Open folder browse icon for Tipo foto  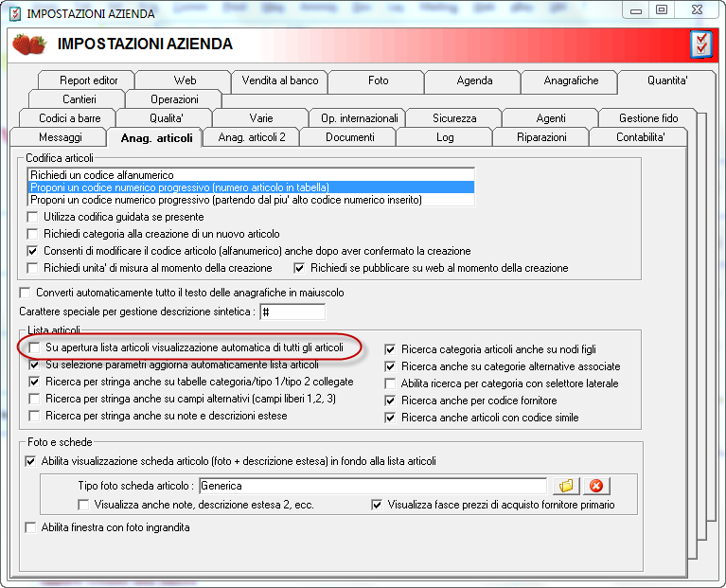click(566, 486)
